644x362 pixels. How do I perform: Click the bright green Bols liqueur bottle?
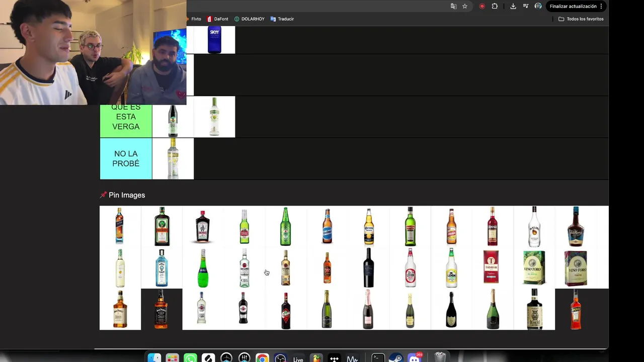[203, 268]
